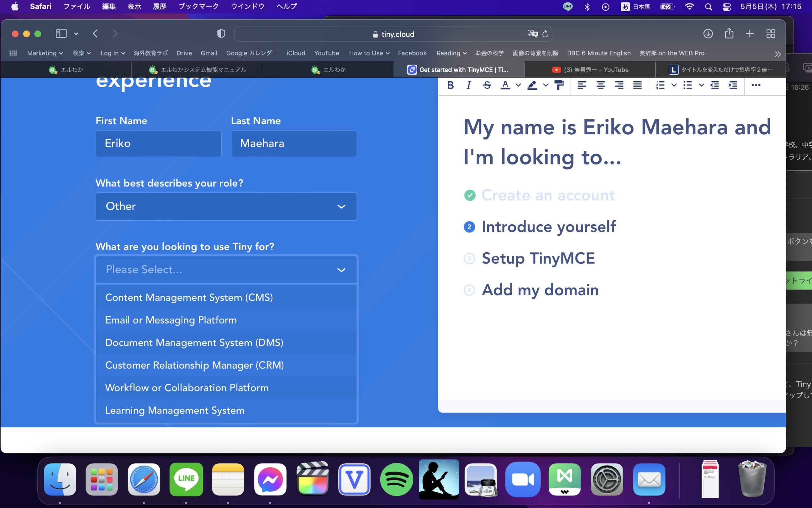The image size is (812, 508).
Task: Choose Customer Relationship Manager (CRM)
Action: coord(226,365)
